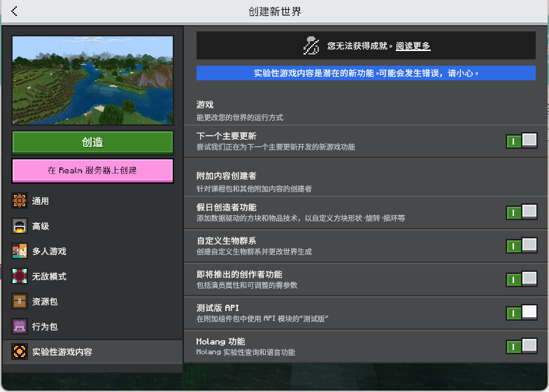Viewport: 549px width, 392px height.
Task: Click the green 创造 button
Action: click(92, 143)
